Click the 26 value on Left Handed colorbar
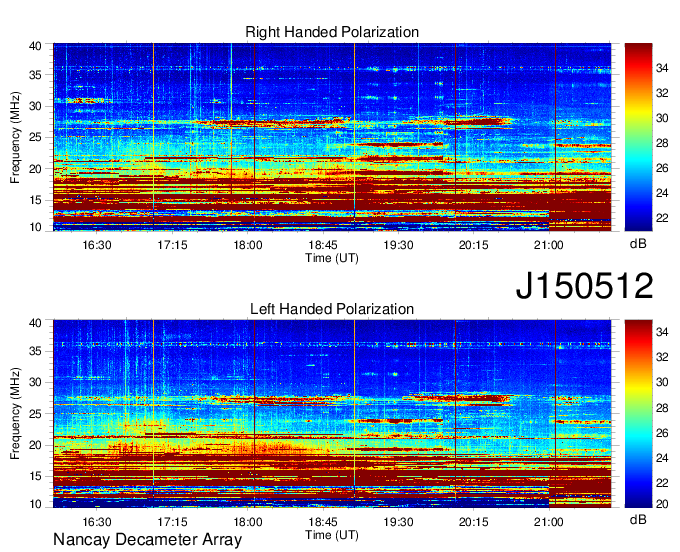 coord(662,433)
